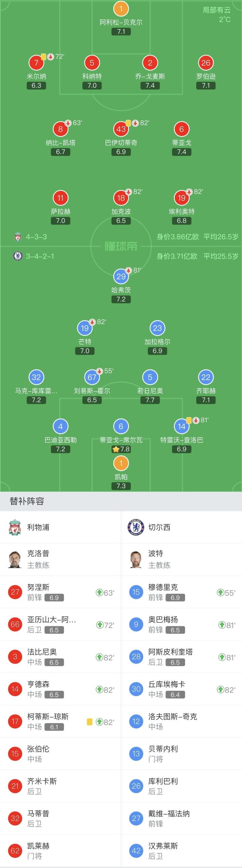Tap Kepa's orange goalkeeper badge
The height and width of the screenshot is (868, 242).
(x=121, y=463)
